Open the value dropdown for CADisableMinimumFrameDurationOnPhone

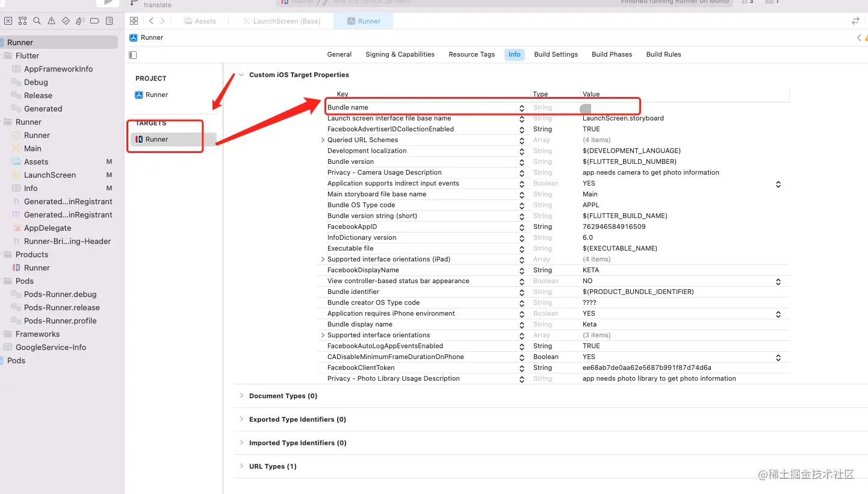778,357
